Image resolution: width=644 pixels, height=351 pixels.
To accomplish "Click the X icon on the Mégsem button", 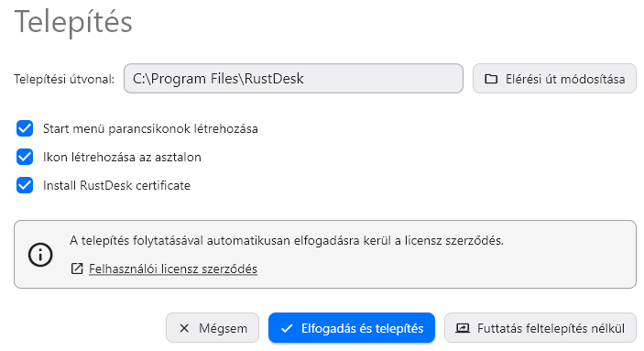I will pyautogui.click(x=184, y=328).
